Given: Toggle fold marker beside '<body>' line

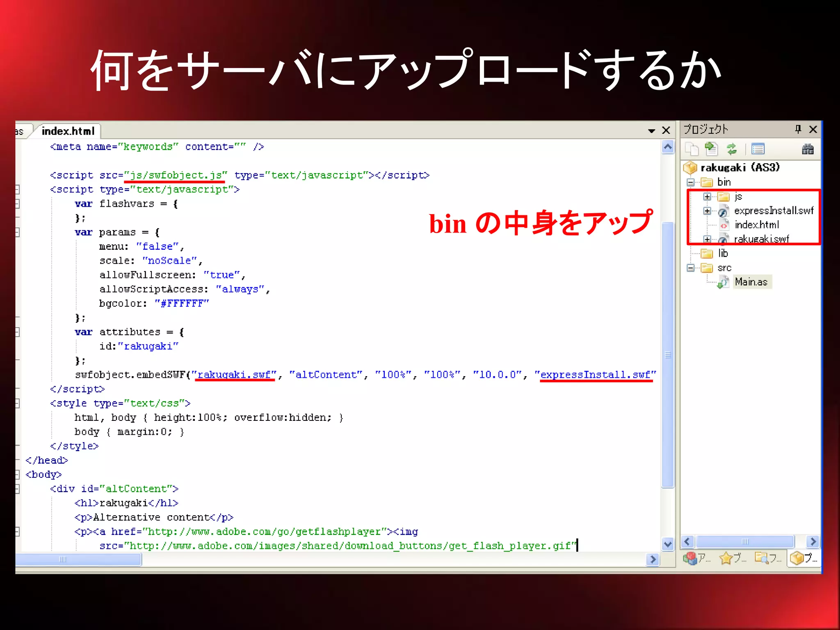Looking at the screenshot, I should [x=17, y=475].
